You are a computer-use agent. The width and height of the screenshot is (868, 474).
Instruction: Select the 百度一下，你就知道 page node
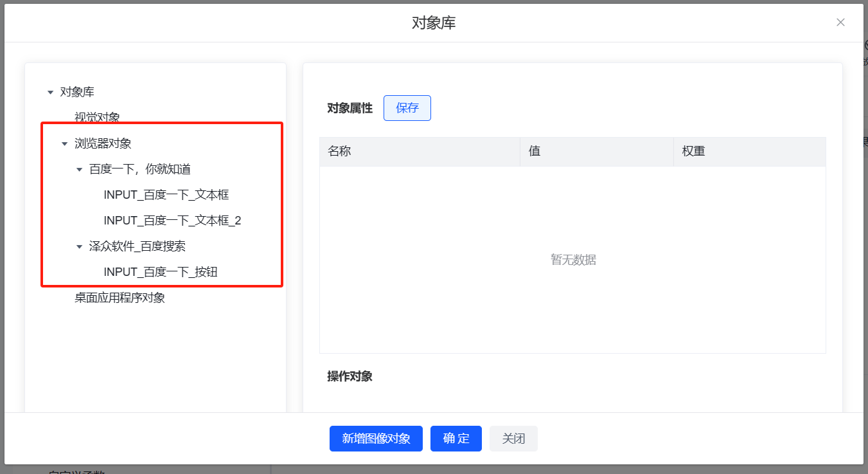point(139,169)
